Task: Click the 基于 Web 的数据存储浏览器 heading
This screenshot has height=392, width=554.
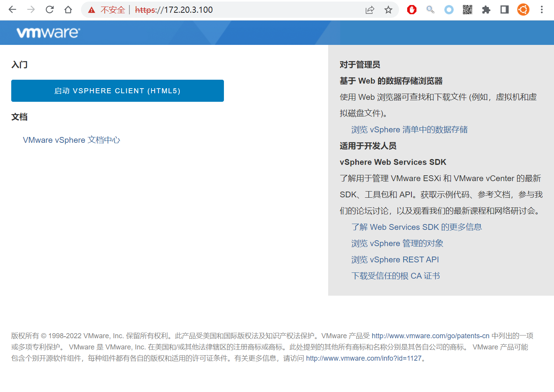Action: click(x=391, y=81)
